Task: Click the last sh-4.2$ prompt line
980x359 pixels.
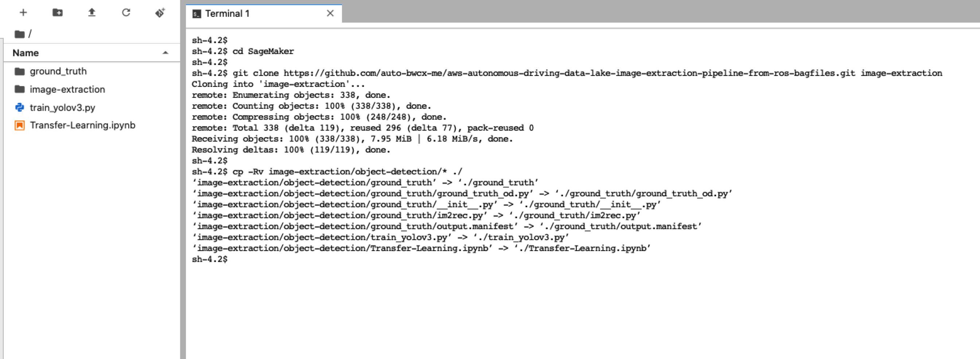Action: point(210,259)
